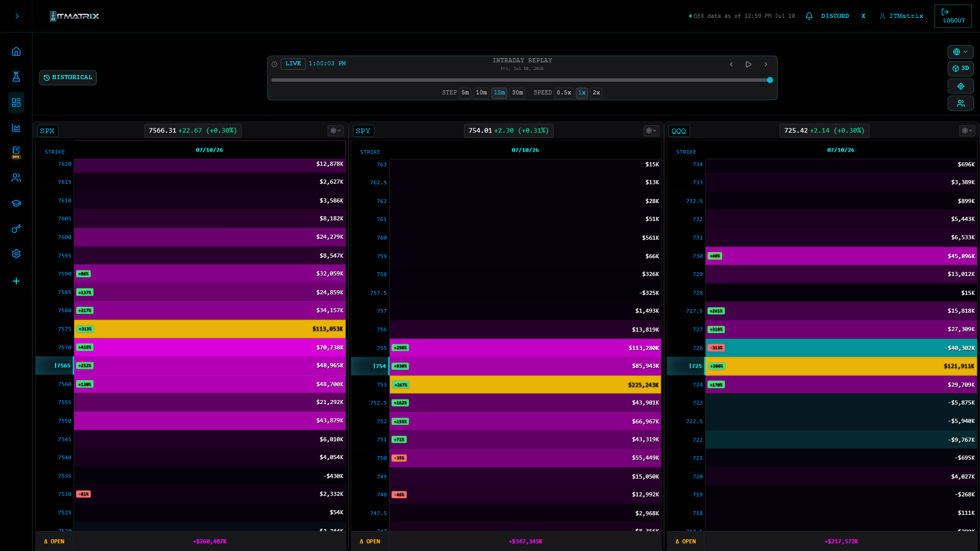Set step to 5m
This screenshot has height=551, width=980.
(x=465, y=93)
